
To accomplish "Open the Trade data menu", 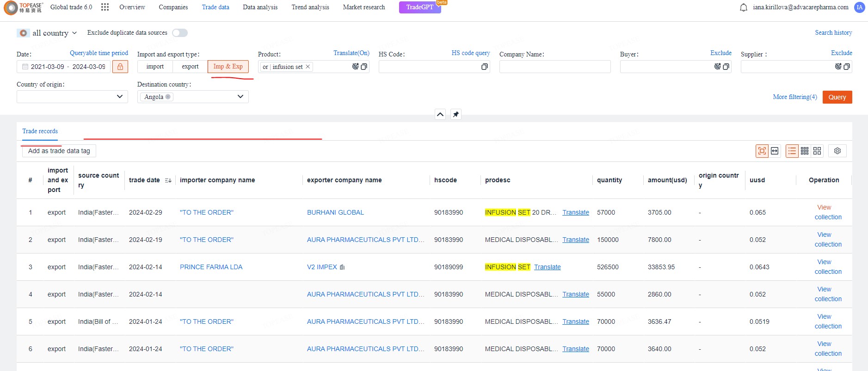I will (x=215, y=7).
